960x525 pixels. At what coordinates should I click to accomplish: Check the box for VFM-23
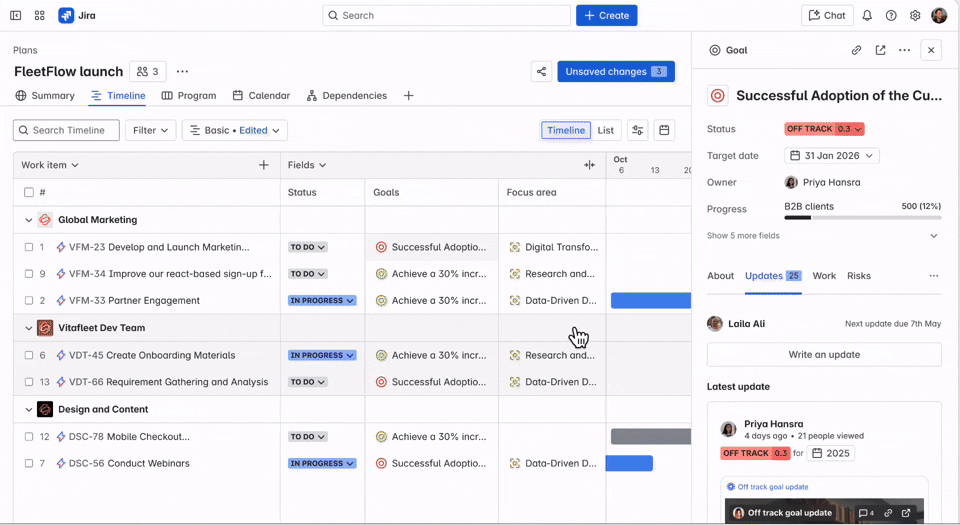click(29, 247)
